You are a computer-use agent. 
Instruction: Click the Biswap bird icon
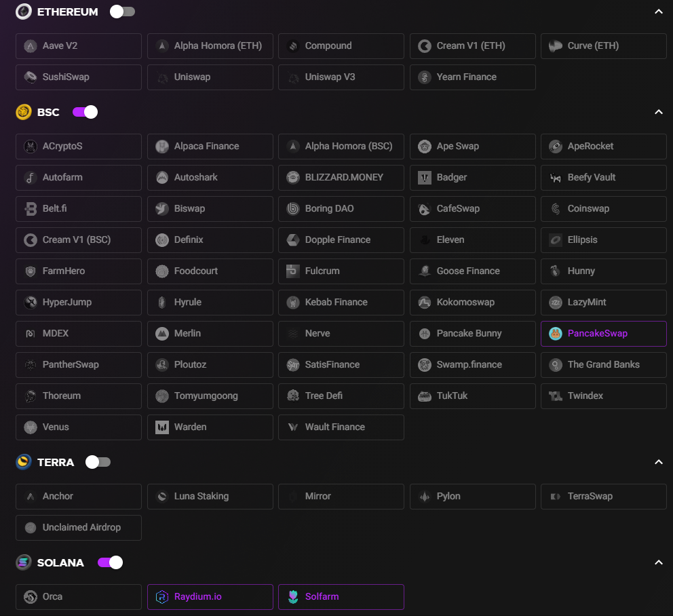(x=162, y=209)
